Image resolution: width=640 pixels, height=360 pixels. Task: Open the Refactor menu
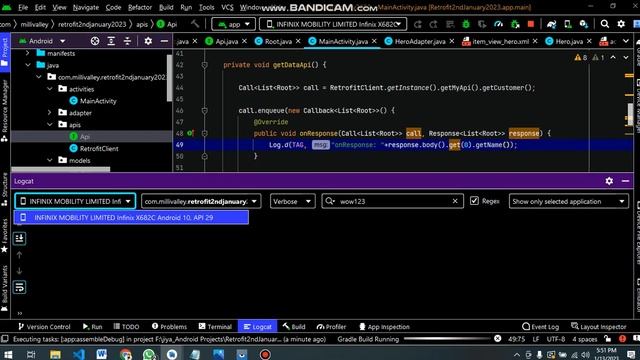pyautogui.click(x=140, y=7)
